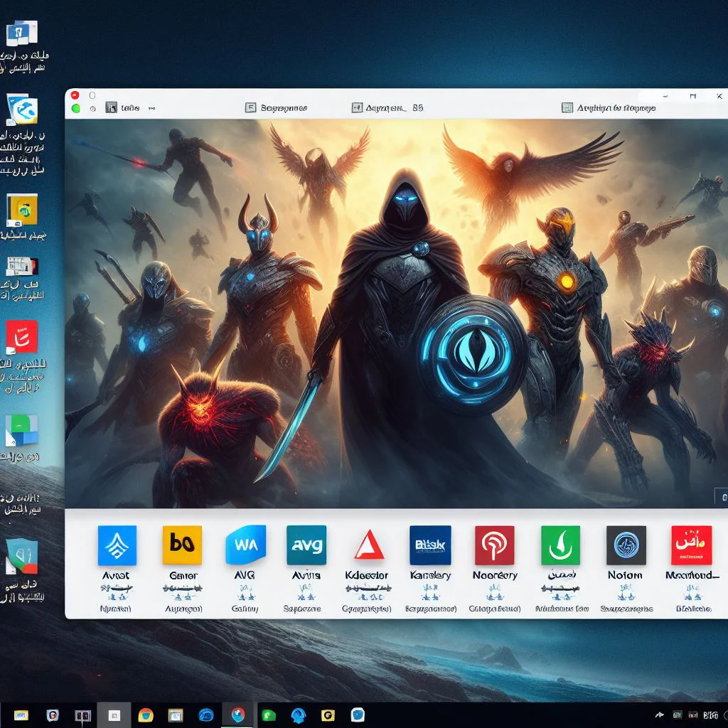Screen dimensions: 728x728
Task: Click the green circle button in window corner
Action: pos(75,109)
